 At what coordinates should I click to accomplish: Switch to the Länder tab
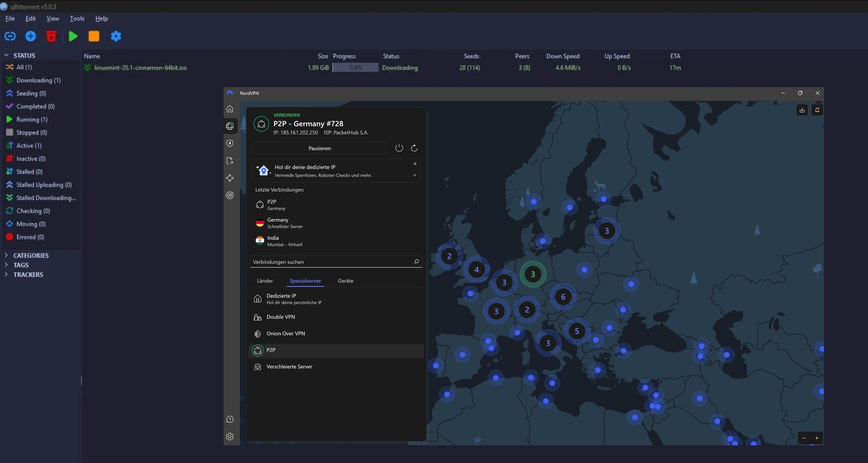pyautogui.click(x=265, y=281)
